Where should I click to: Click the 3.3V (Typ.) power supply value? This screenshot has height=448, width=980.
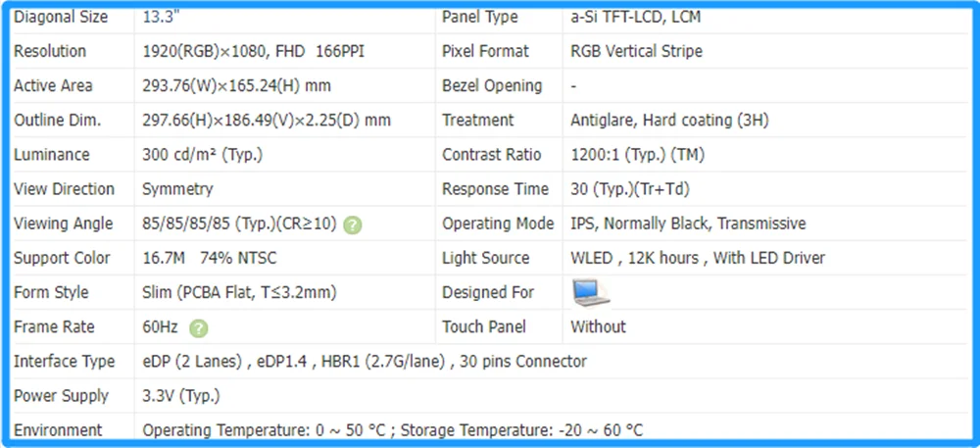point(181,396)
